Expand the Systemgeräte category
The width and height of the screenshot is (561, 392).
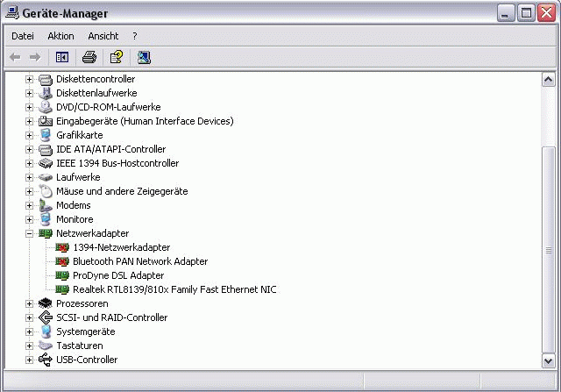29,331
